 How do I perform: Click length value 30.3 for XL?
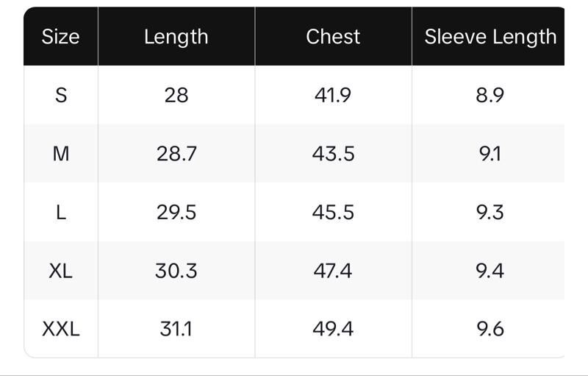(176, 271)
